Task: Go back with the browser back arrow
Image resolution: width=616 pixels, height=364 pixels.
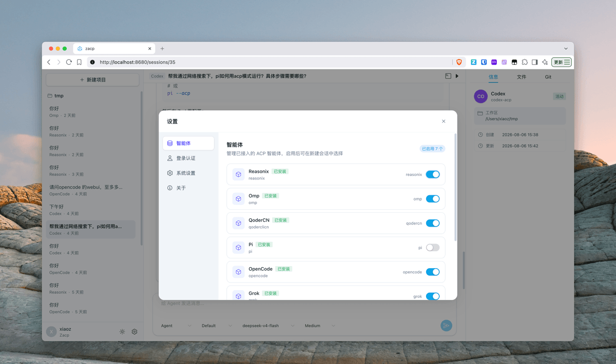Action: tap(49, 62)
